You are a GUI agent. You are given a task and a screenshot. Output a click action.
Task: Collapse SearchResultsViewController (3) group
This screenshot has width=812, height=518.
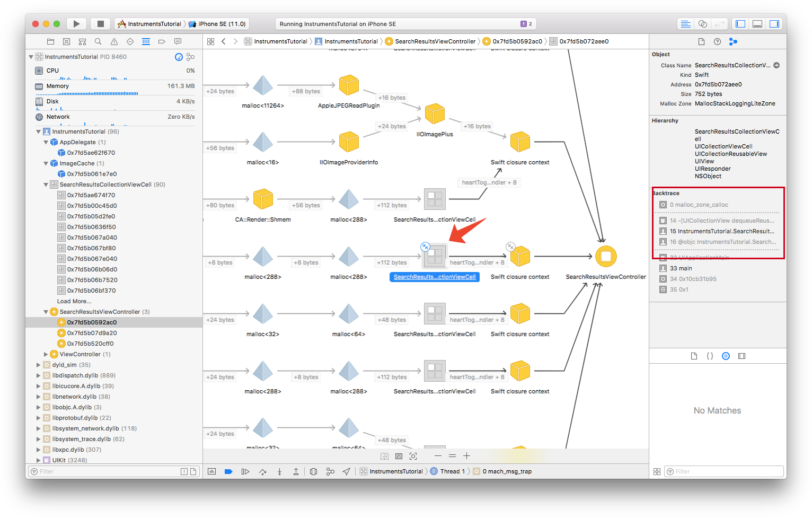(46, 312)
